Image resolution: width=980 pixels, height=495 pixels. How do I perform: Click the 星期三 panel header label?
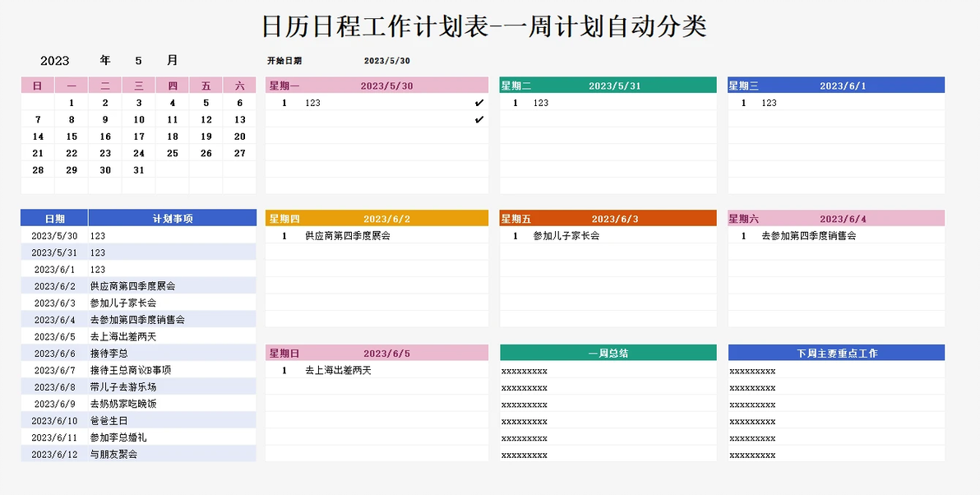[744, 86]
